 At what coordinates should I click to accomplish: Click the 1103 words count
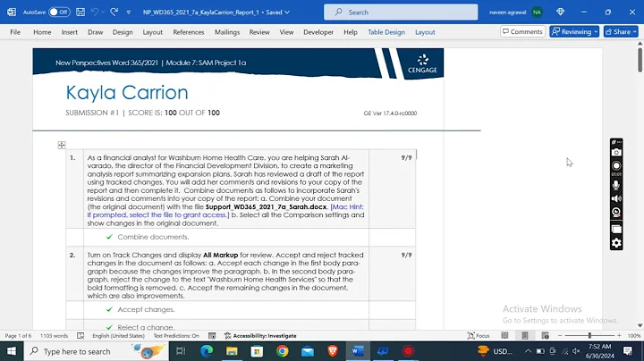[x=54, y=336]
